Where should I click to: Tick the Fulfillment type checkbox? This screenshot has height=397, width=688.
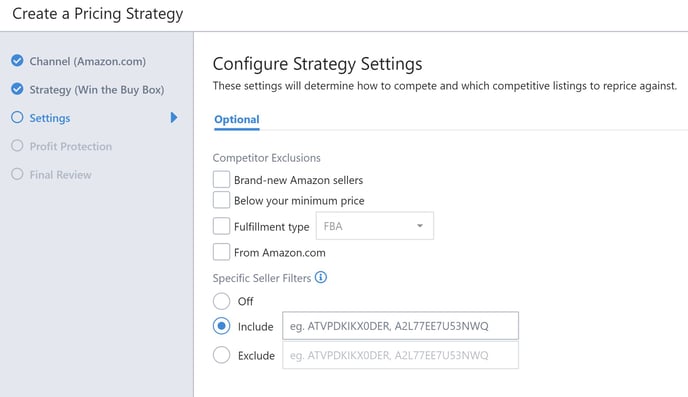pyautogui.click(x=221, y=226)
